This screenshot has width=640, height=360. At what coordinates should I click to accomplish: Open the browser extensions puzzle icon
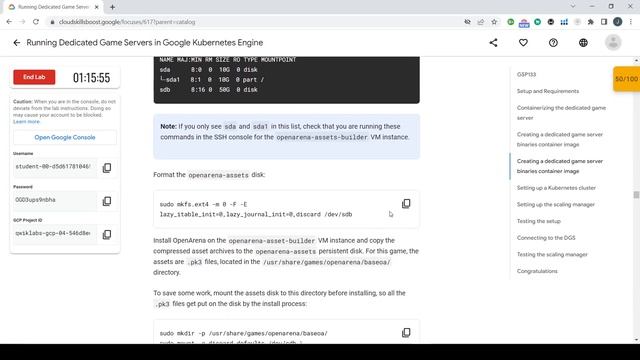coord(591,22)
